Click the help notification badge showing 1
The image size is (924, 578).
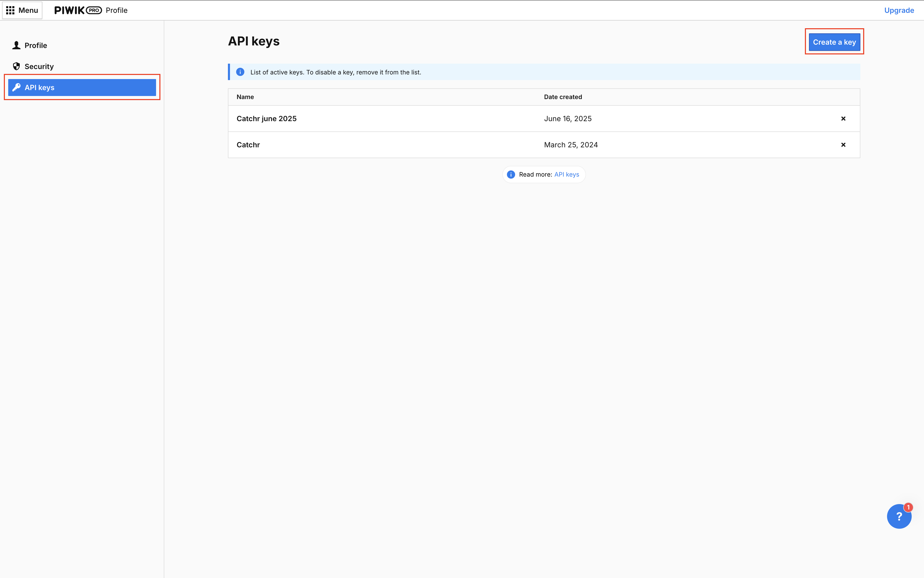pos(908,507)
